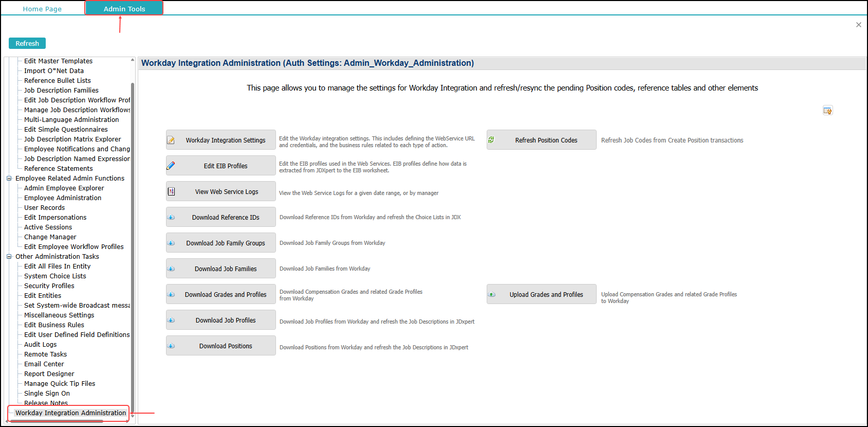Screen dimensions: 868x427
Task: Select Email Center
Action: tap(44, 364)
